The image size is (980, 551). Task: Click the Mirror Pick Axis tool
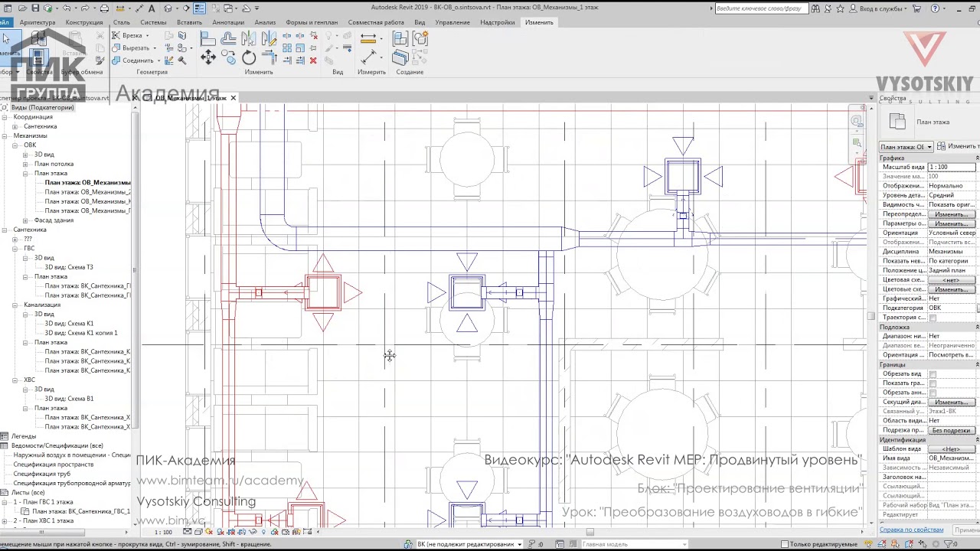point(249,38)
